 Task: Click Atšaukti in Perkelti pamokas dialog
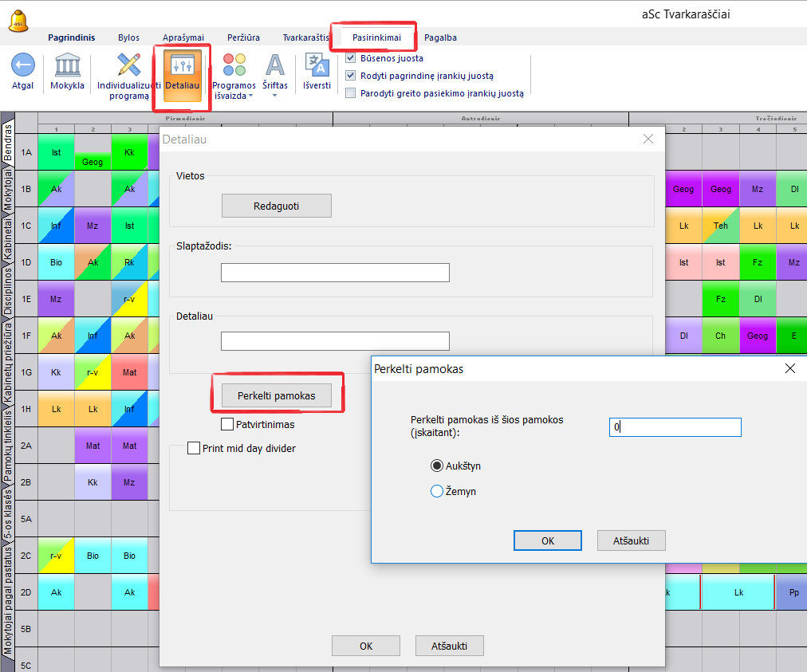tap(631, 540)
